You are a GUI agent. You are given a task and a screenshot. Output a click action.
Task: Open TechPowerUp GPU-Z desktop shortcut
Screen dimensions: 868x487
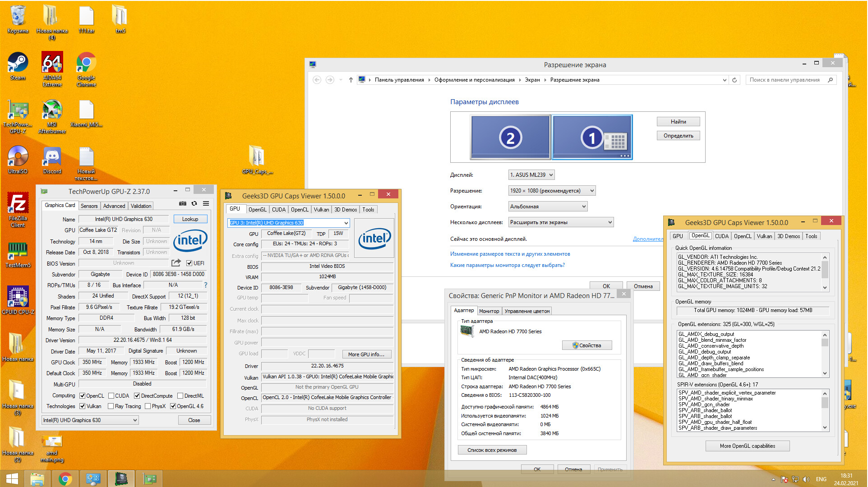coord(18,116)
